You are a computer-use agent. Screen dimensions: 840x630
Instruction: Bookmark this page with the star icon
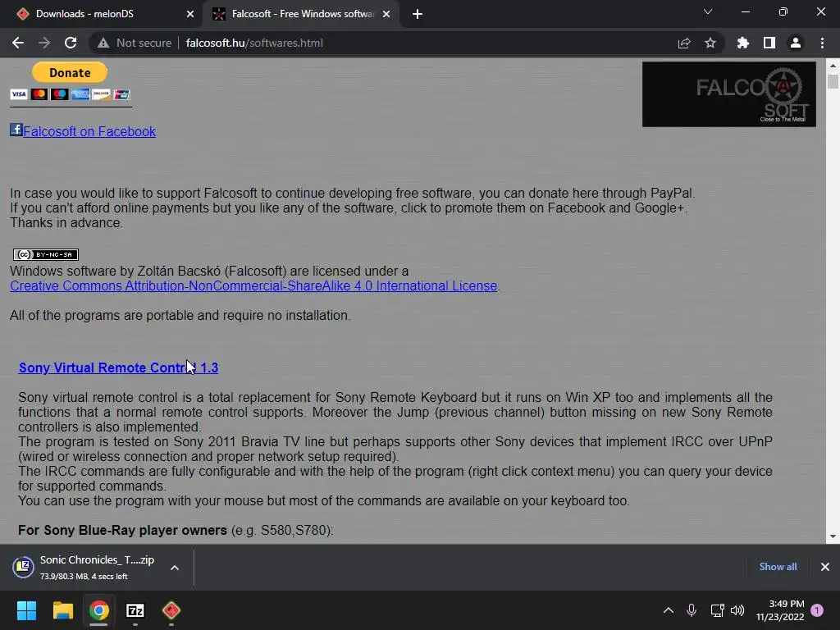710,43
